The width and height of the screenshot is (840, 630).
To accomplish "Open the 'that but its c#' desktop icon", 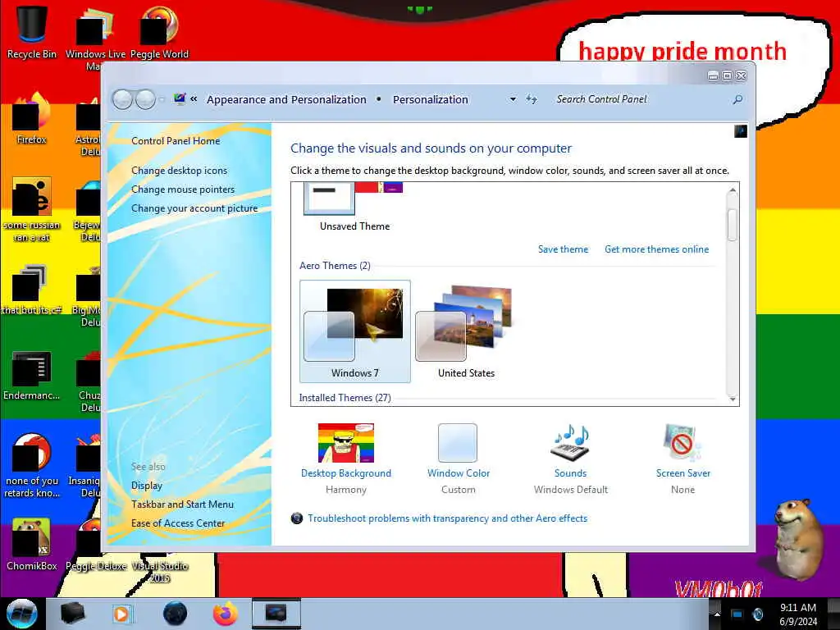I will click(32, 290).
